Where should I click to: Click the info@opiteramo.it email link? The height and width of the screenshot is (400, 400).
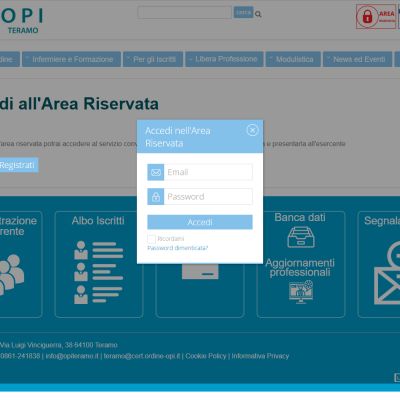click(72, 356)
